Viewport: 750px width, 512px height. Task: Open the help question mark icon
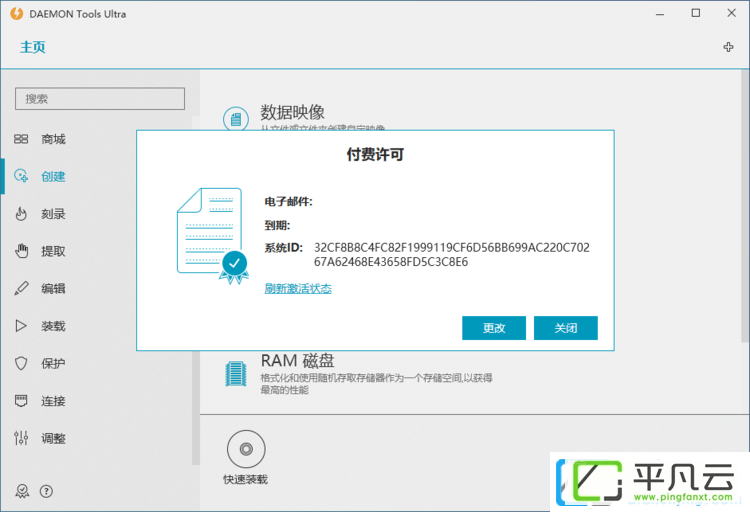46,491
